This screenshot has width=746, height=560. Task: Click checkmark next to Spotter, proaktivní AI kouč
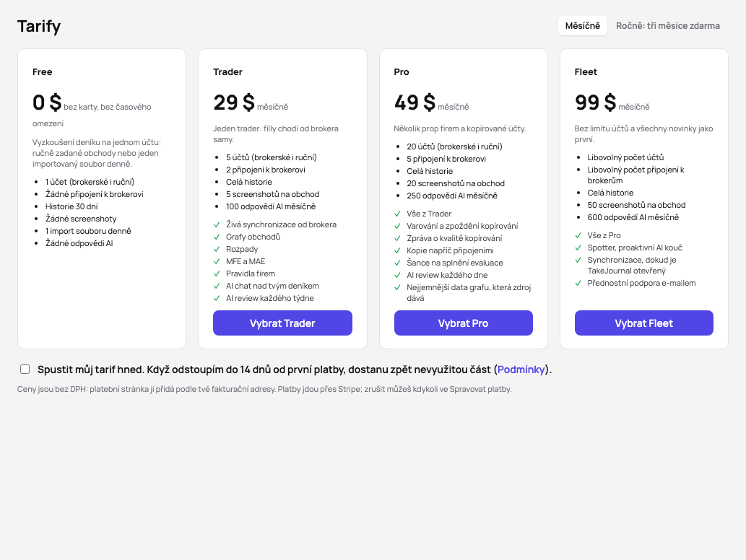click(x=578, y=248)
